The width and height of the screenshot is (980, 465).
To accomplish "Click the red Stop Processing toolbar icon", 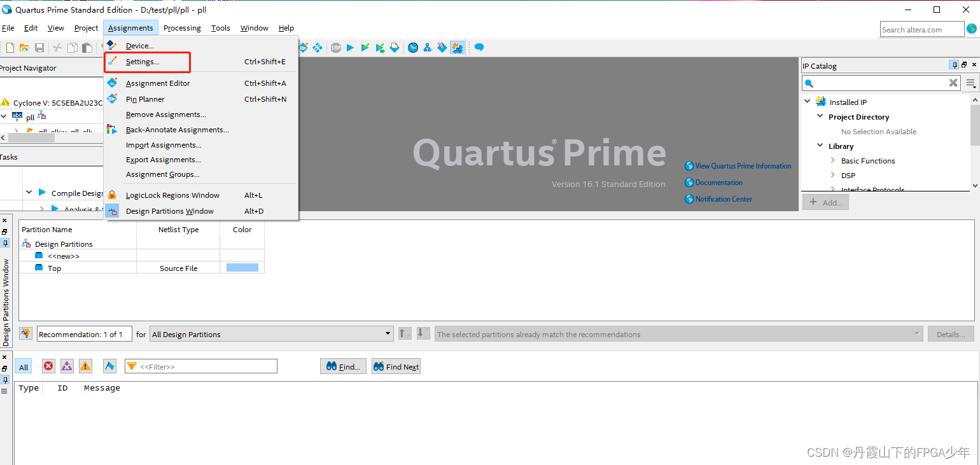I will (x=335, y=48).
